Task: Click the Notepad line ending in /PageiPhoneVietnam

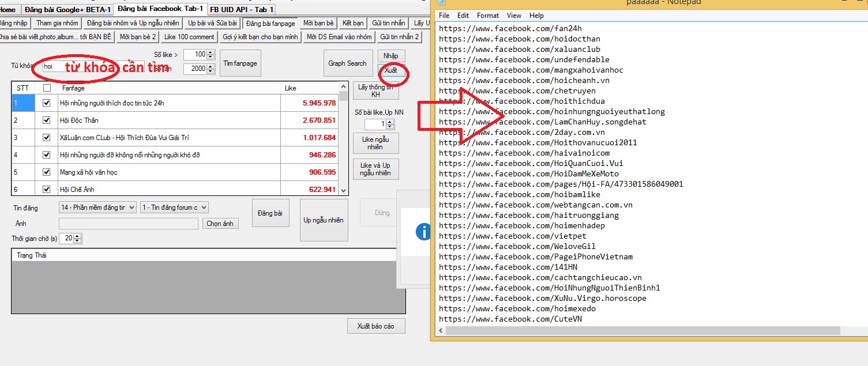Action: 536,256
